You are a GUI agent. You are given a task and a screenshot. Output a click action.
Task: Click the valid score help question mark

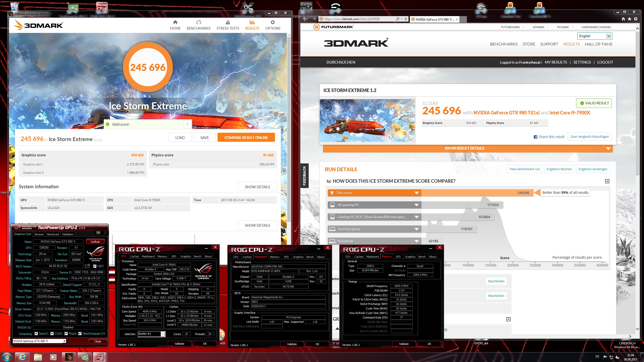(x=187, y=124)
